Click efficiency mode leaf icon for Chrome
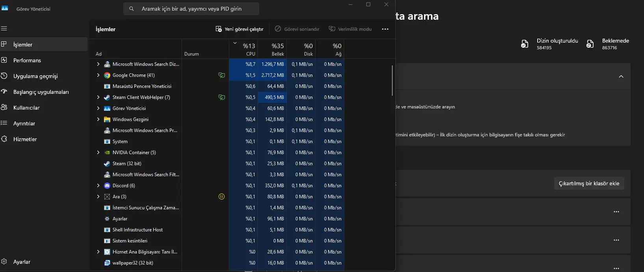 pos(222,75)
